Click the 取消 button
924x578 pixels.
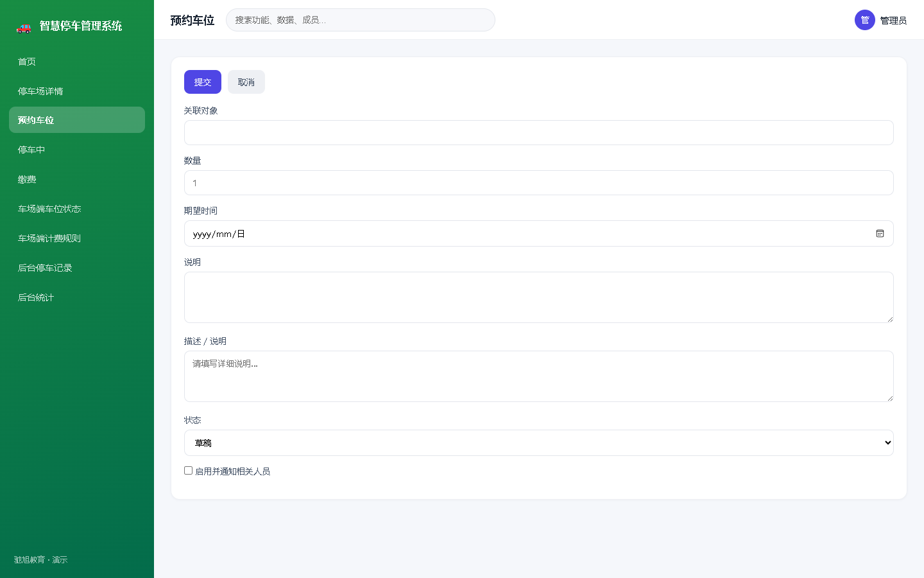(x=246, y=82)
